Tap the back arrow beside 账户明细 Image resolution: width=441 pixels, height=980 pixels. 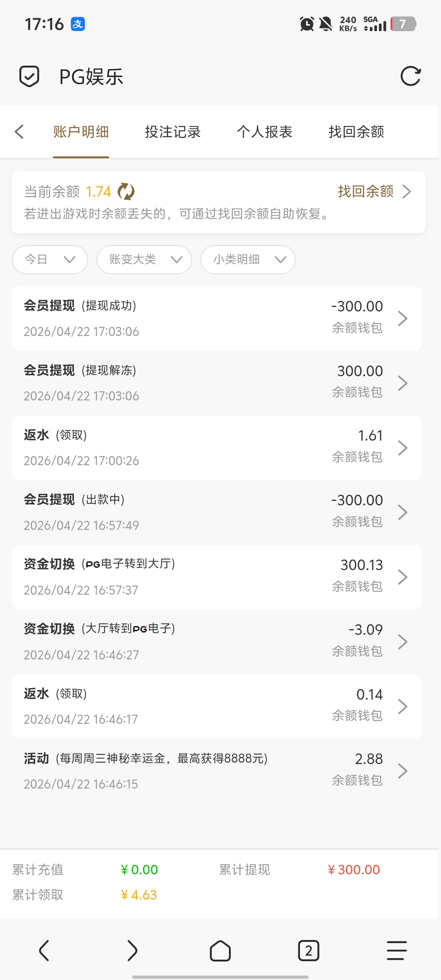19,132
